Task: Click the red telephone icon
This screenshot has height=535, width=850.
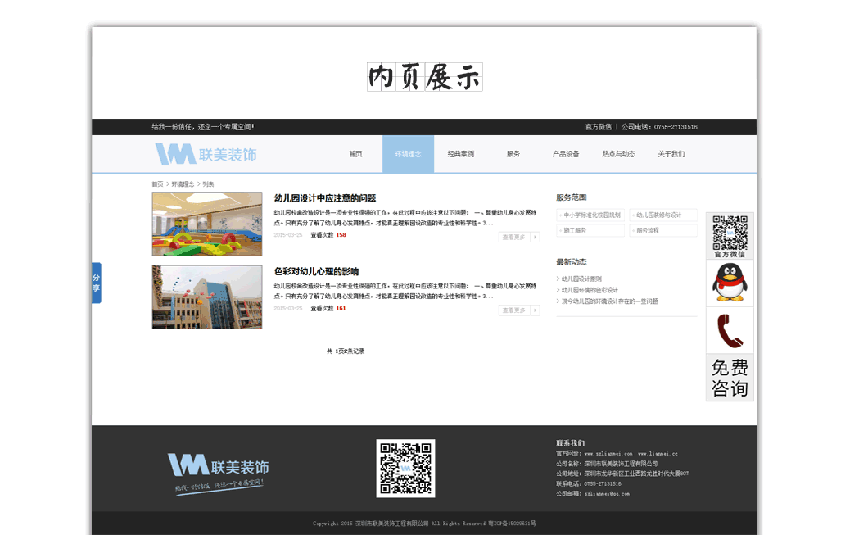Action: click(x=731, y=331)
